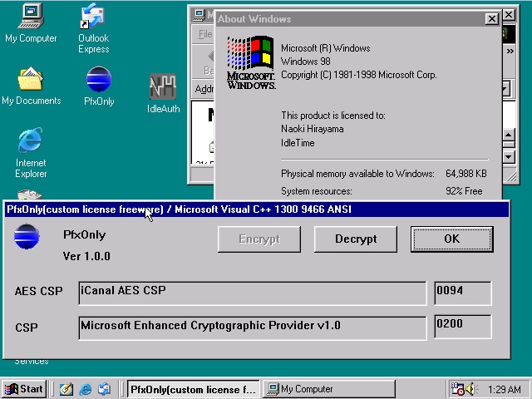Click the Task Scheduler tray icon
The height and width of the screenshot is (399, 532).
457,389
